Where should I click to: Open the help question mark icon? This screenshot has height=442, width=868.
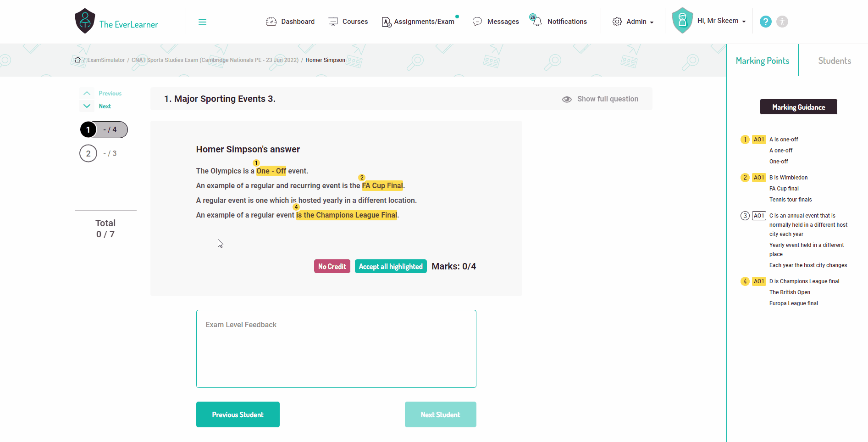point(765,22)
